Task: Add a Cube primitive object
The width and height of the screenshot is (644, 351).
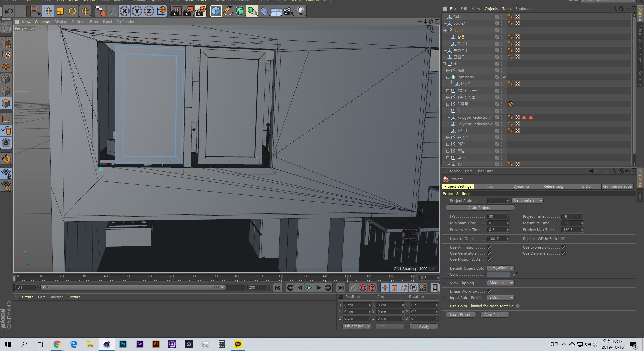Action: [x=216, y=11]
